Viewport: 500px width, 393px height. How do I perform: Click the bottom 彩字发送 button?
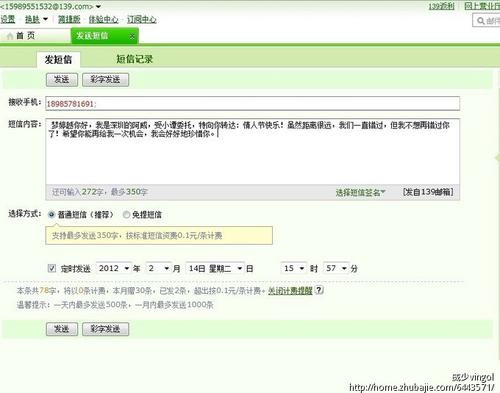pos(105,329)
